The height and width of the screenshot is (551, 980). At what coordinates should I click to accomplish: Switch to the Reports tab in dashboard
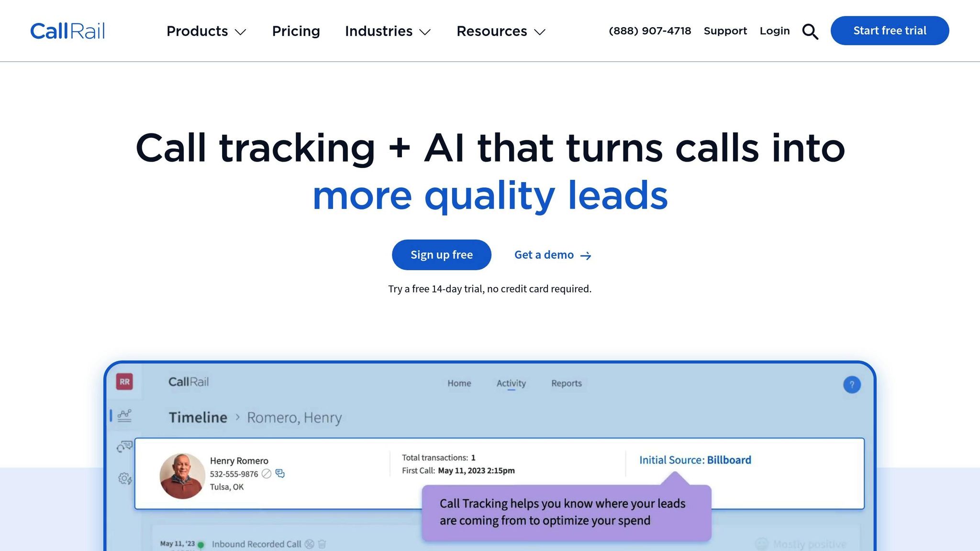[567, 383]
